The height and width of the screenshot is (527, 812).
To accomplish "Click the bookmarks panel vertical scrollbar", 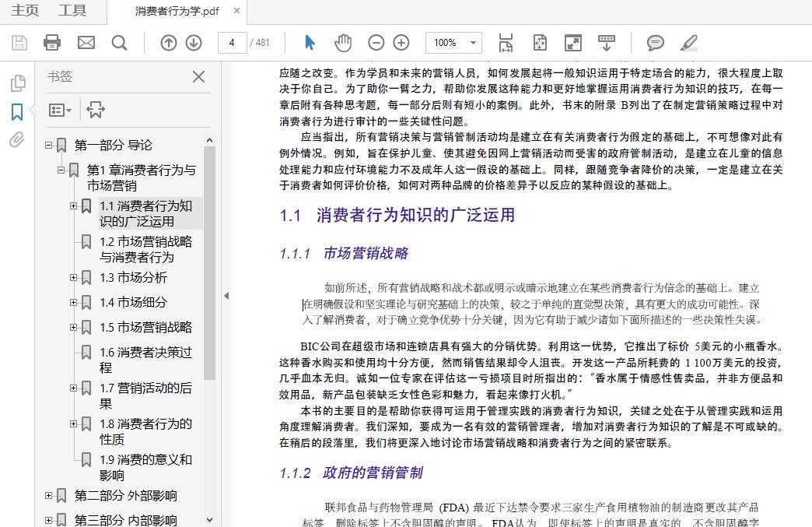I will click(209, 265).
